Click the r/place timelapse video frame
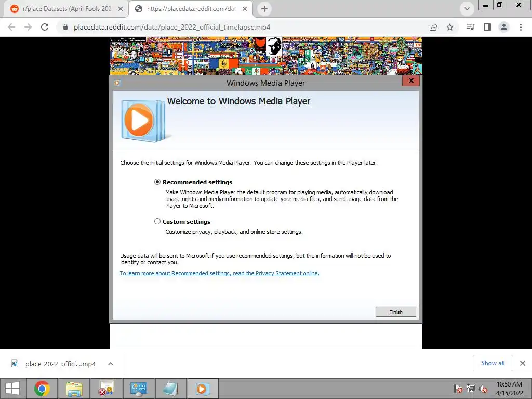Screen dimensions: 532x399 coord(265,56)
